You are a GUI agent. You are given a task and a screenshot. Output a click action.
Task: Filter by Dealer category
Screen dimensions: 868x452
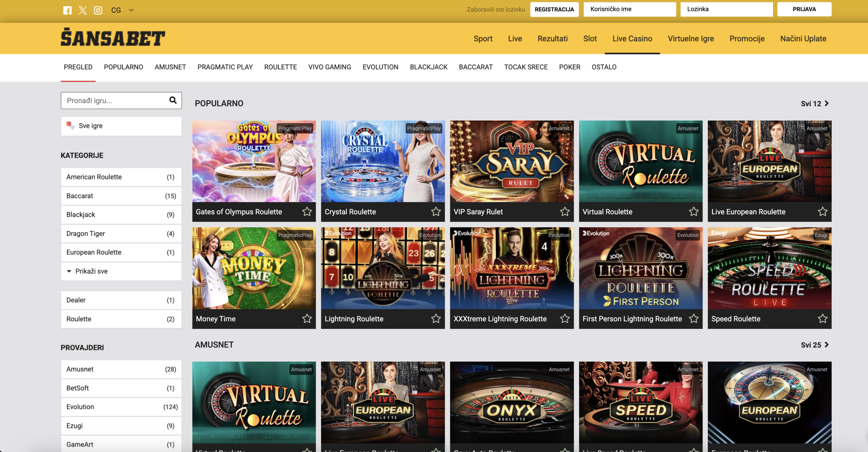coord(121,300)
